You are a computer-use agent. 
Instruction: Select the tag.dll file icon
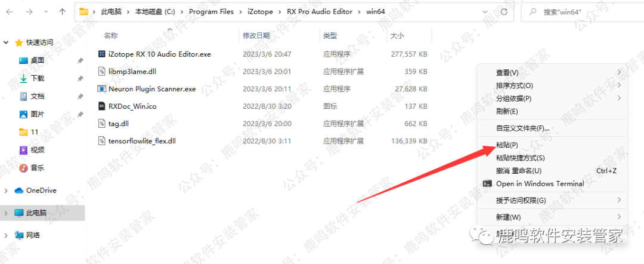102,123
